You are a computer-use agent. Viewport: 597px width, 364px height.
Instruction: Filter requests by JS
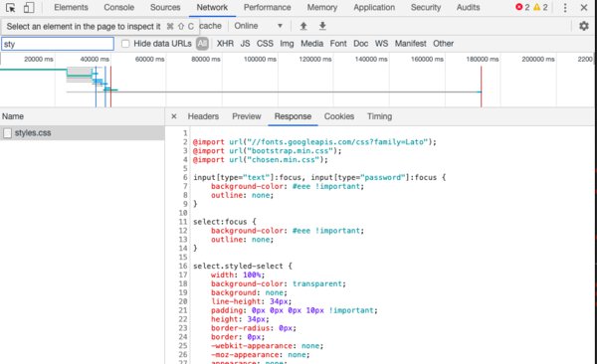click(x=245, y=44)
